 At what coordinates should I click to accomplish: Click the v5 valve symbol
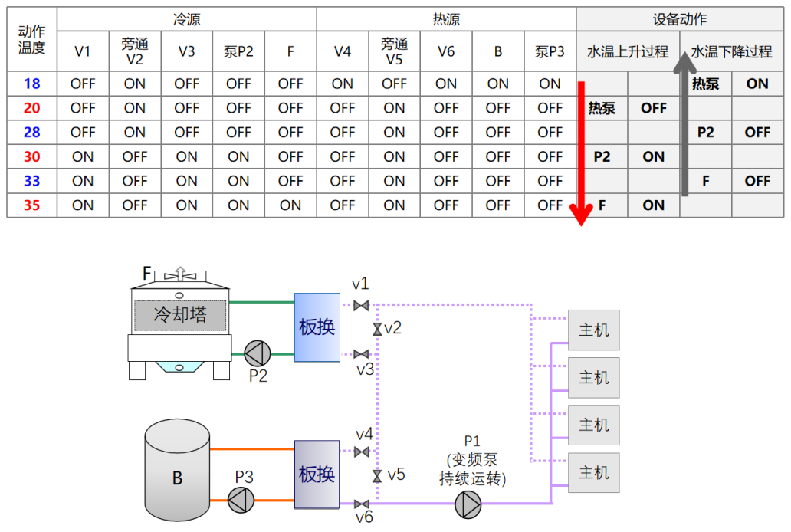376,476
